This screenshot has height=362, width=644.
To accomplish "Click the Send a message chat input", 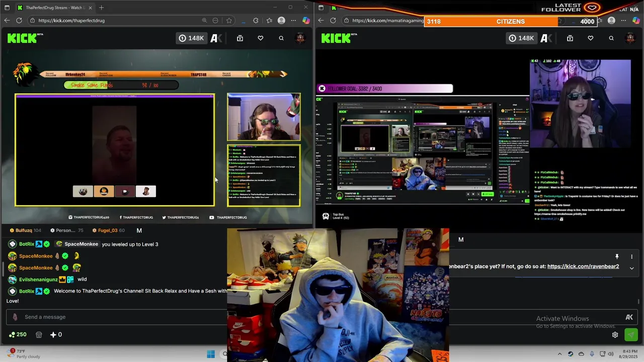I will pyautogui.click(x=116, y=317).
